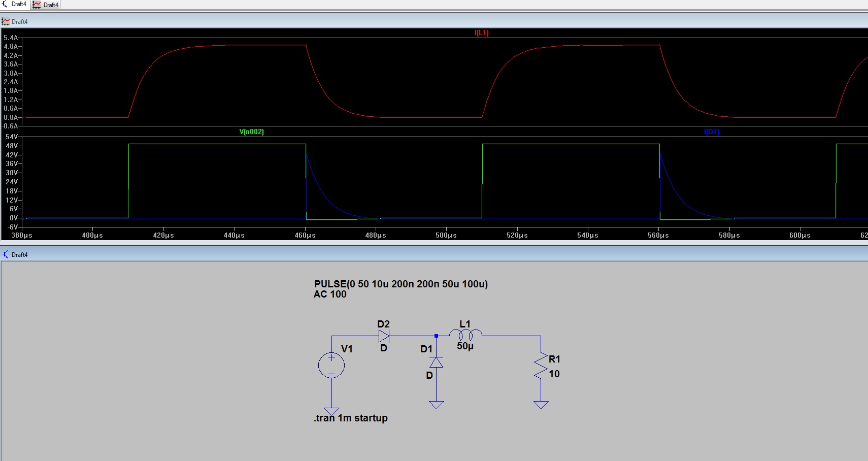
Task: Click the 50µ inductor value
Action: click(x=465, y=346)
